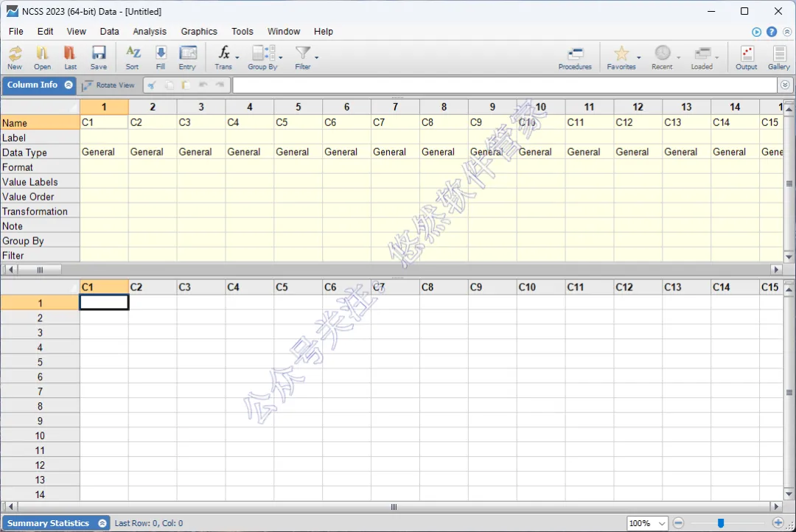Click the column info vertical scrollbar down arrow
This screenshot has height=532, width=796.
789,257
